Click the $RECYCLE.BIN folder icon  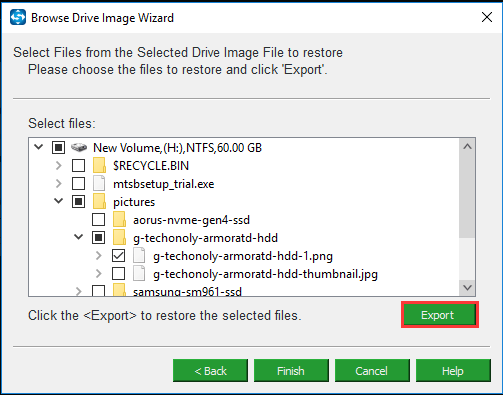pos(99,165)
